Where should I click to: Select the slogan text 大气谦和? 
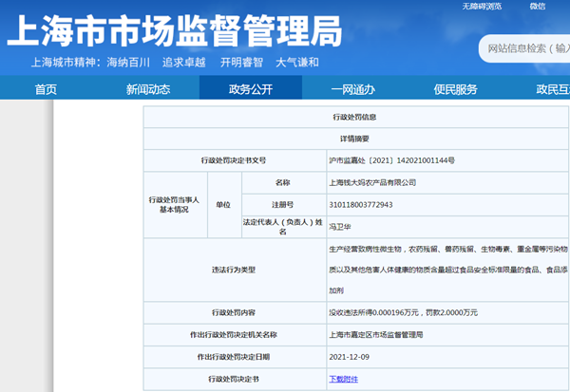pyautogui.click(x=297, y=62)
